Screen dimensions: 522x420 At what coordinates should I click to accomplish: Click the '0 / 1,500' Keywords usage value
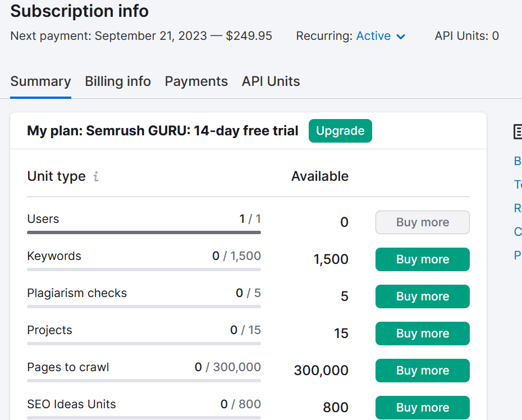pyautogui.click(x=236, y=256)
